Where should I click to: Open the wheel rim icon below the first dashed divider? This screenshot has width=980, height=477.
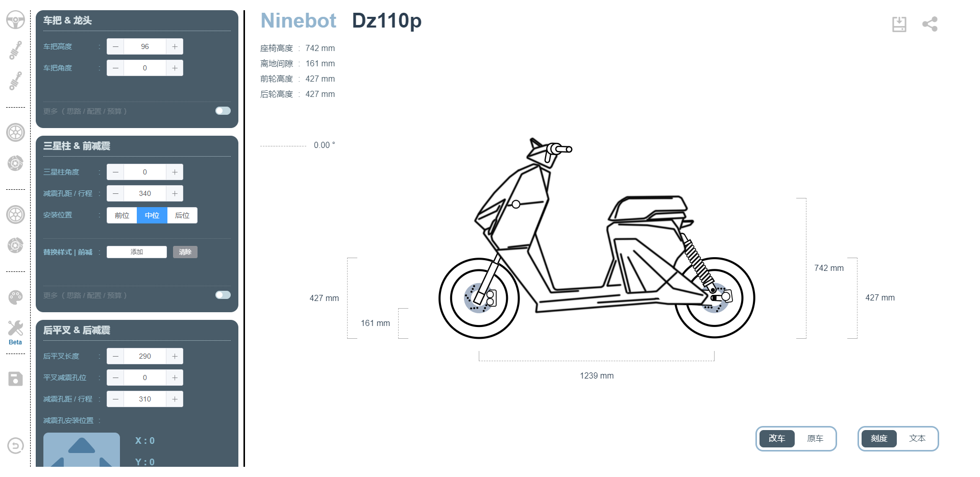tap(15, 133)
